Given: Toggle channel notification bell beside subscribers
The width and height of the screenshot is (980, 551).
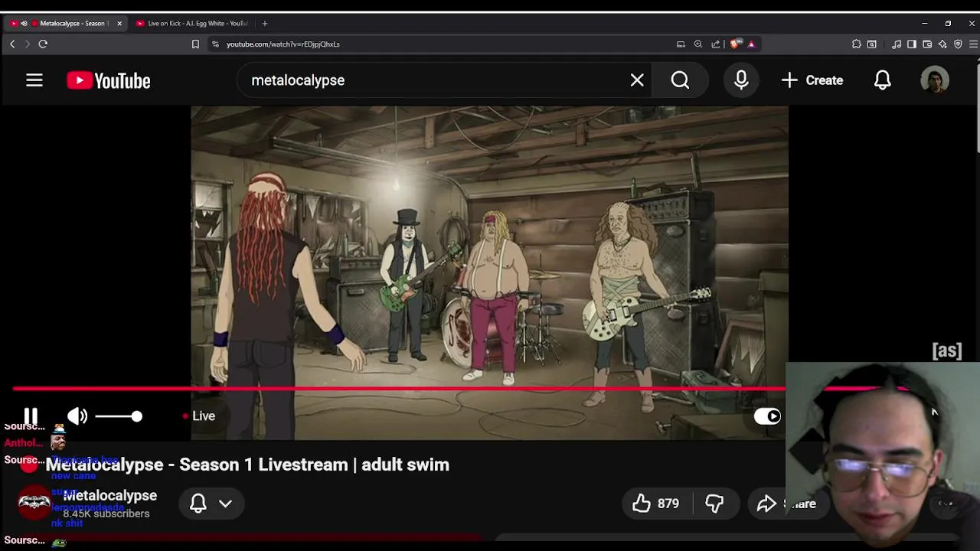Looking at the screenshot, I should click(x=198, y=504).
